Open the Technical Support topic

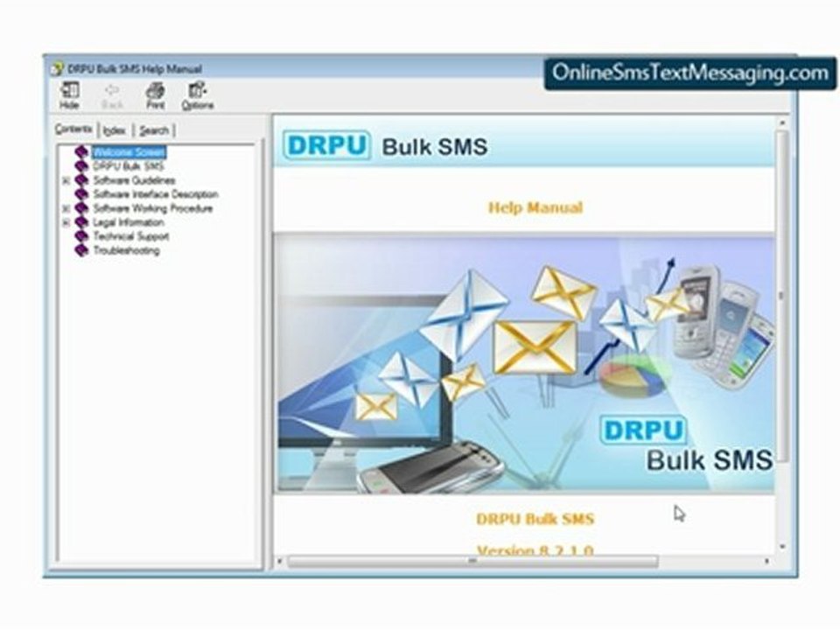pos(130,236)
